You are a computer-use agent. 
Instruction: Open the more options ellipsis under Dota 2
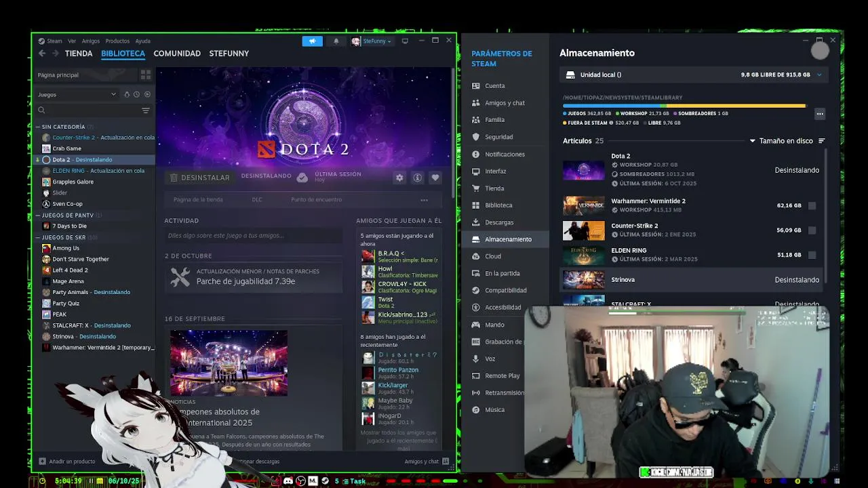424,200
